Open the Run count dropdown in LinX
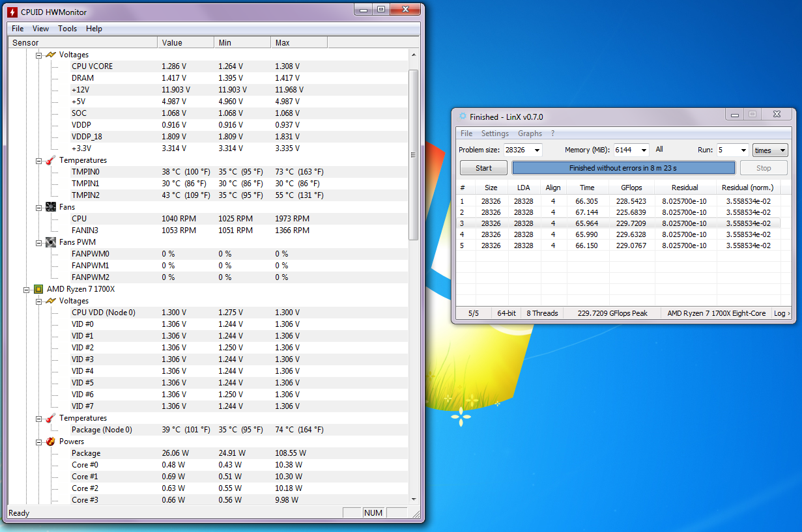The height and width of the screenshot is (532, 802). pyautogui.click(x=743, y=150)
